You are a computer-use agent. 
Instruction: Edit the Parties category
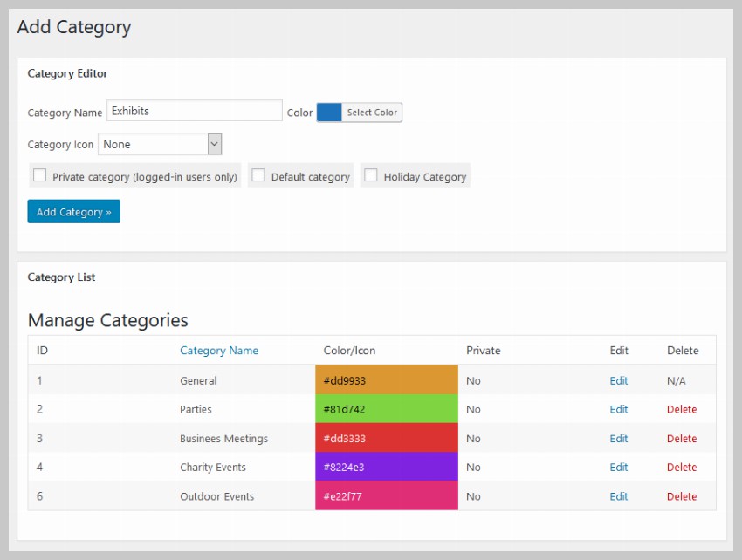[x=619, y=409]
